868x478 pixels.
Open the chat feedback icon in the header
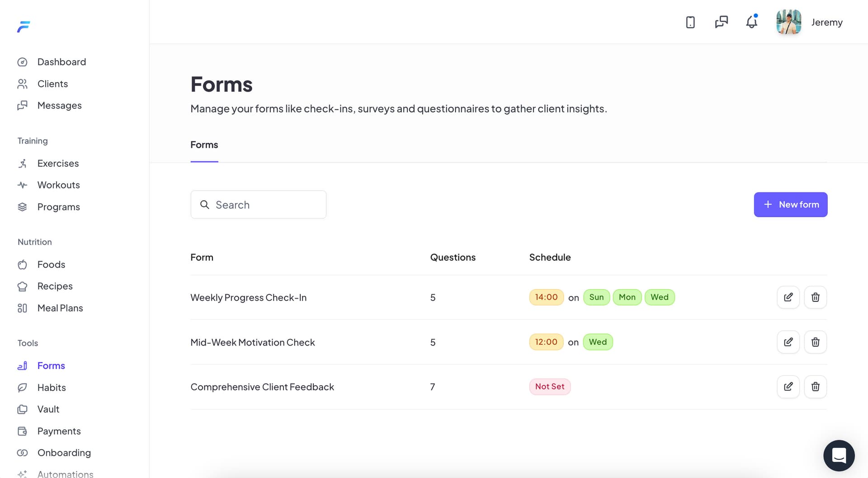(x=721, y=22)
